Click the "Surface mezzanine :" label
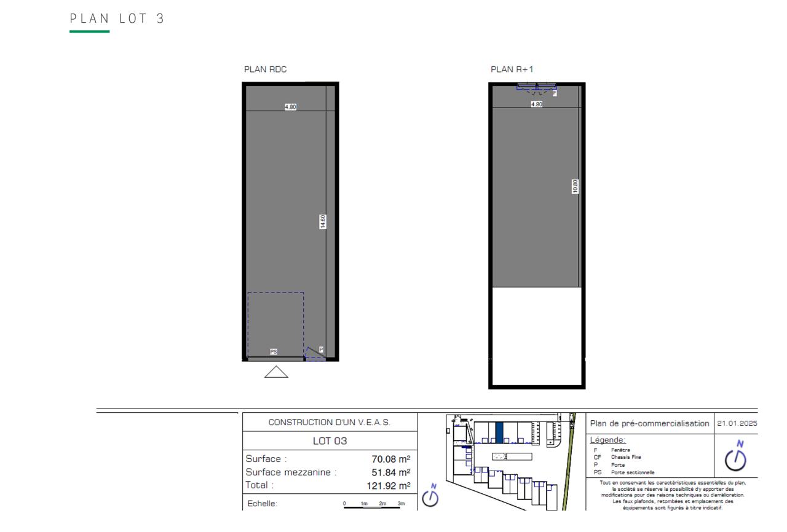 pos(291,472)
